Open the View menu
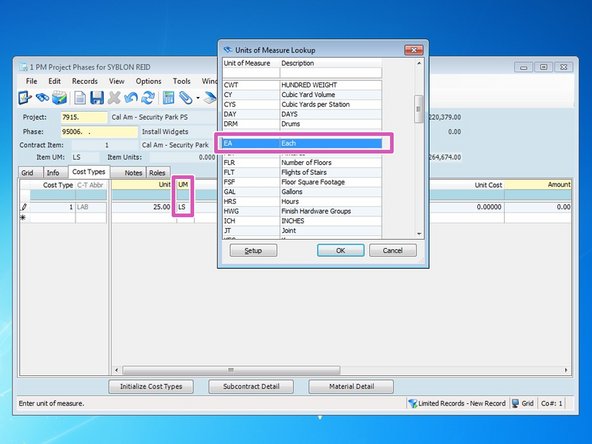Screen dimensions: 592x444 [x=117, y=81]
